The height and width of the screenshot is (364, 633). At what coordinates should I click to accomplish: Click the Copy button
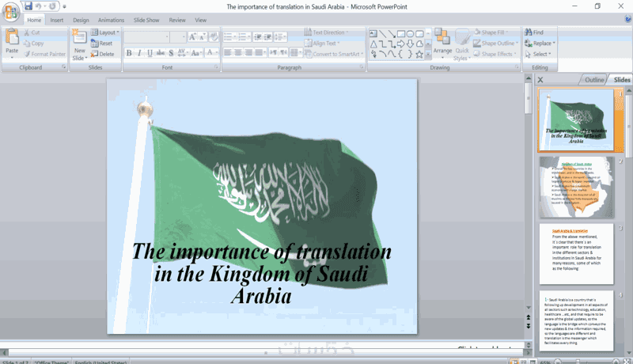(33, 44)
